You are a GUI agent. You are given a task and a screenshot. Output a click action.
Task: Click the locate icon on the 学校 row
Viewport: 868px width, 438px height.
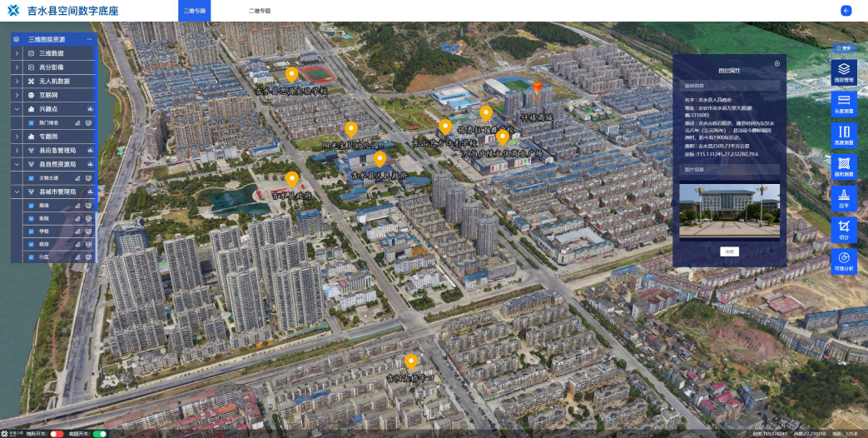[78, 231]
